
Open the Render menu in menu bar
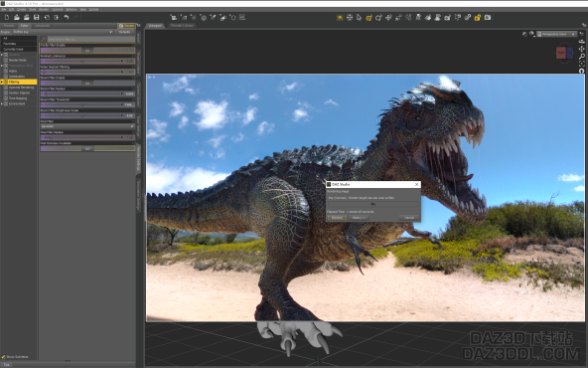pyautogui.click(x=44, y=9)
